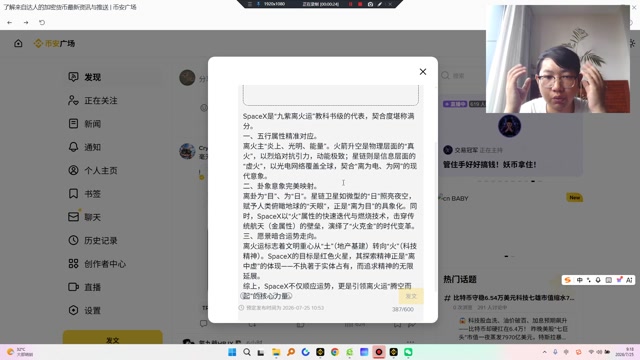Click the 历史记录 clock icon
The width and height of the screenshot is (640, 360).
pos(73,240)
